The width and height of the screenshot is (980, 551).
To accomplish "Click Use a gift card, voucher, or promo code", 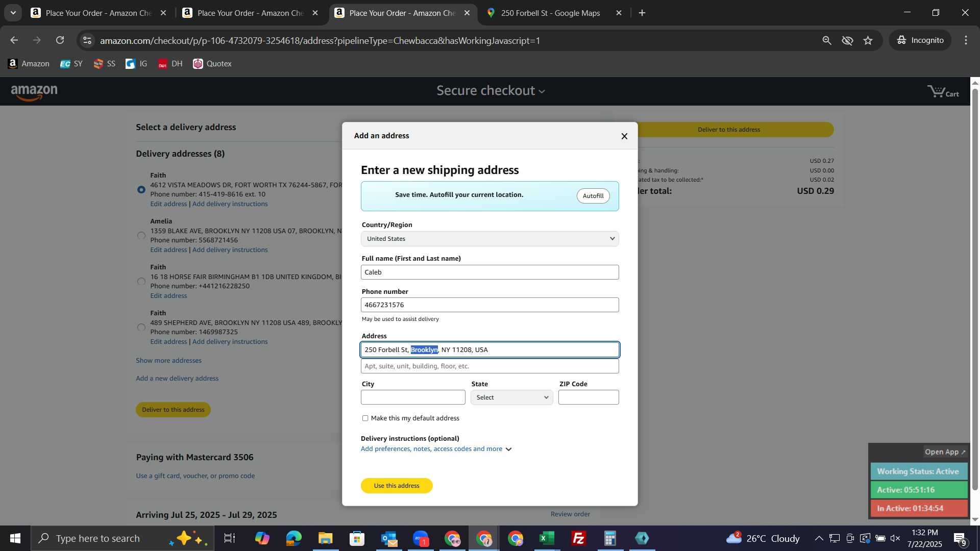I will point(195,476).
